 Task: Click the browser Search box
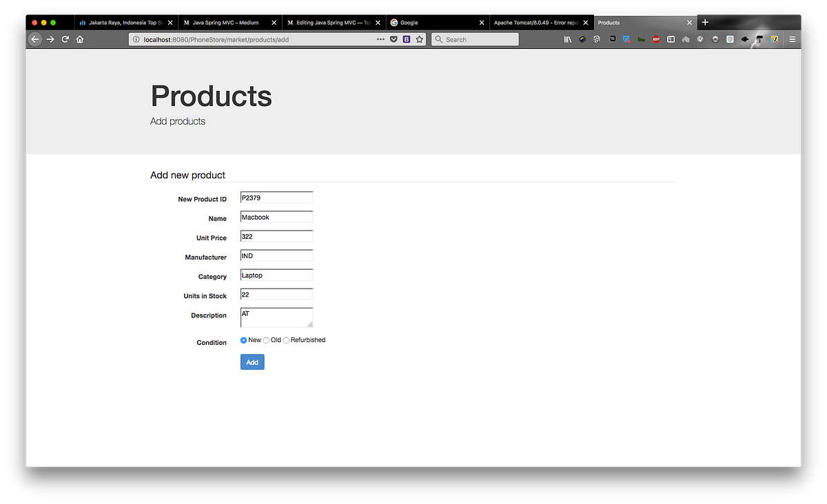475,39
